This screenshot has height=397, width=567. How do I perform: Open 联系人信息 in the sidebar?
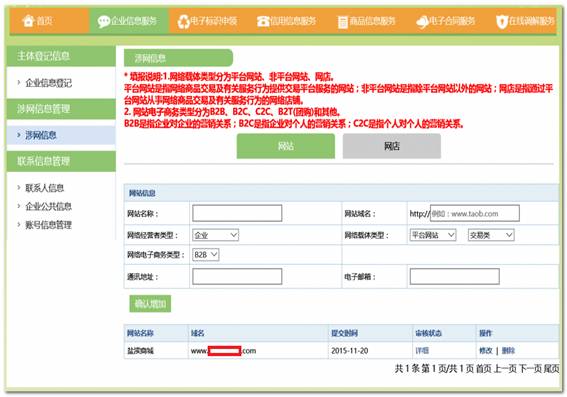tap(44, 188)
